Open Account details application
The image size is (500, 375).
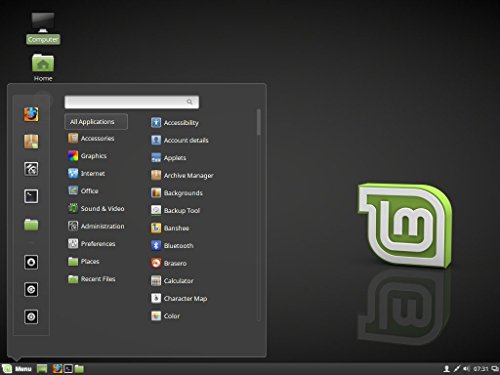pyautogui.click(x=180, y=140)
